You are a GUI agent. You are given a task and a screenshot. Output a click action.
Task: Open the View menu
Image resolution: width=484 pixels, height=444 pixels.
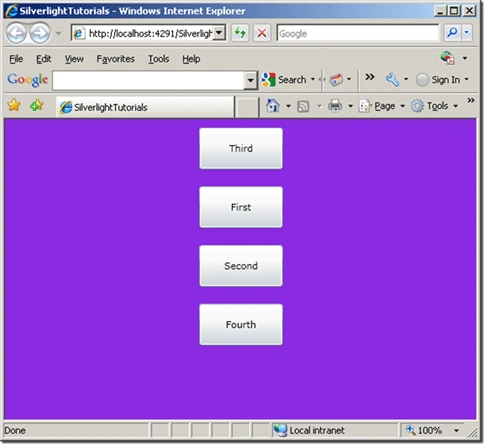click(x=74, y=59)
